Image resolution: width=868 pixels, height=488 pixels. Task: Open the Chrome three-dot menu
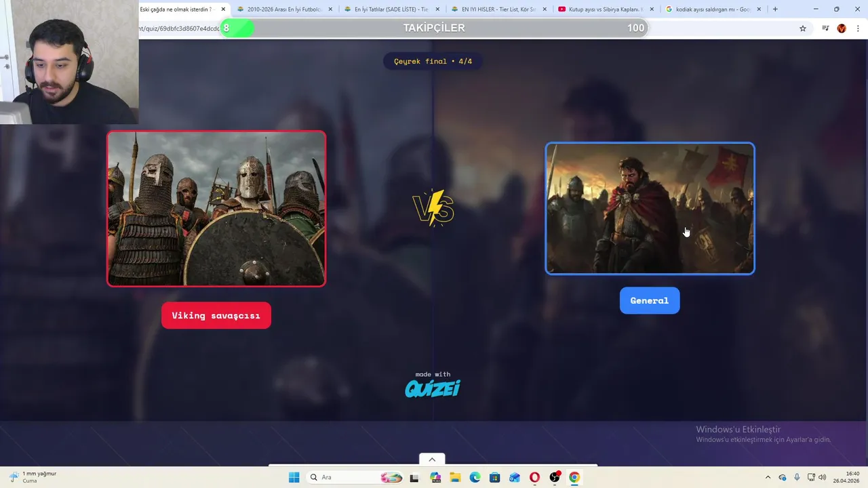[x=858, y=28]
